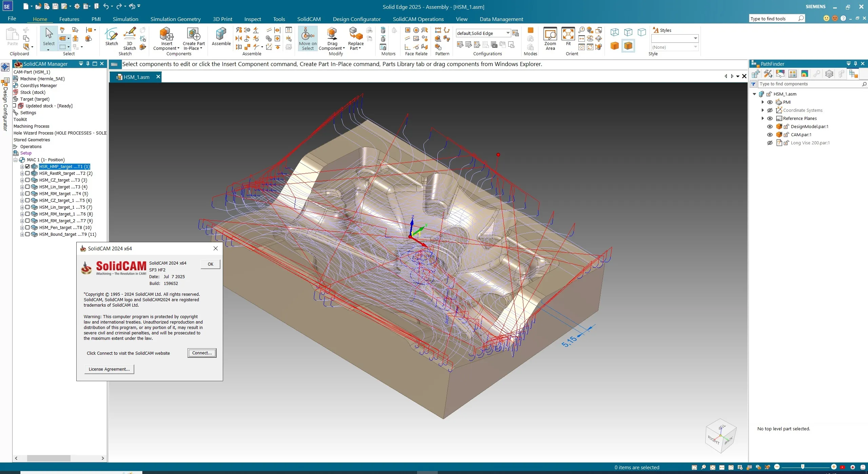Switch to SolidCAM Operations tab

pos(418,19)
